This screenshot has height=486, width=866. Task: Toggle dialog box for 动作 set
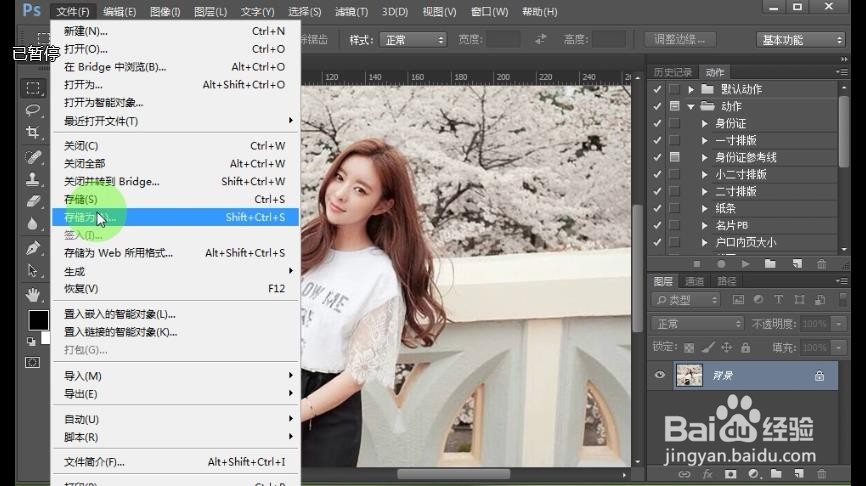click(674, 105)
